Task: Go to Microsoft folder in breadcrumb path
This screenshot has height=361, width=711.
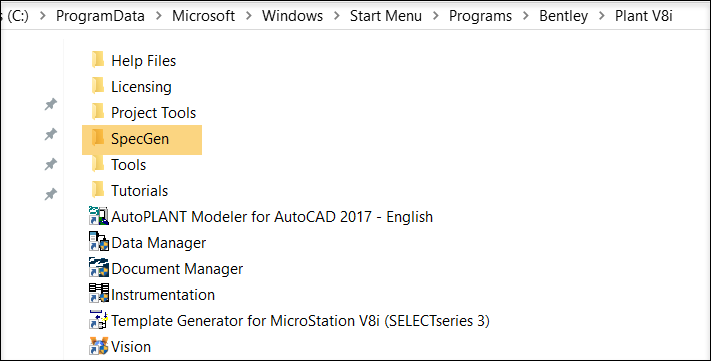Action: 204,16
